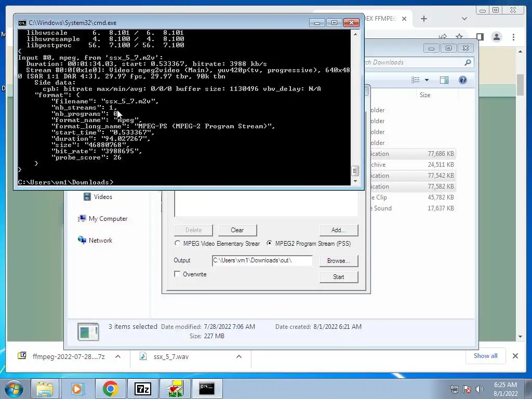
Task: Expand ssx_5_7.wav download options chevron
Action: point(239,356)
